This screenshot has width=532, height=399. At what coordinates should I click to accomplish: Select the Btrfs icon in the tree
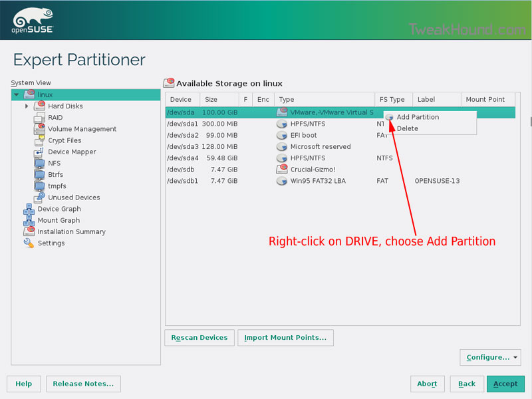point(40,174)
